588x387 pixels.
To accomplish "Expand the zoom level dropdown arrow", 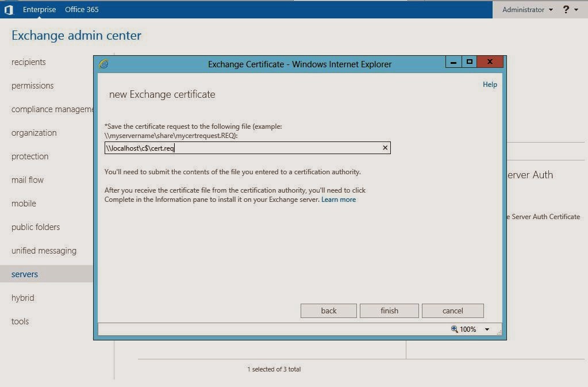I will 487,329.
